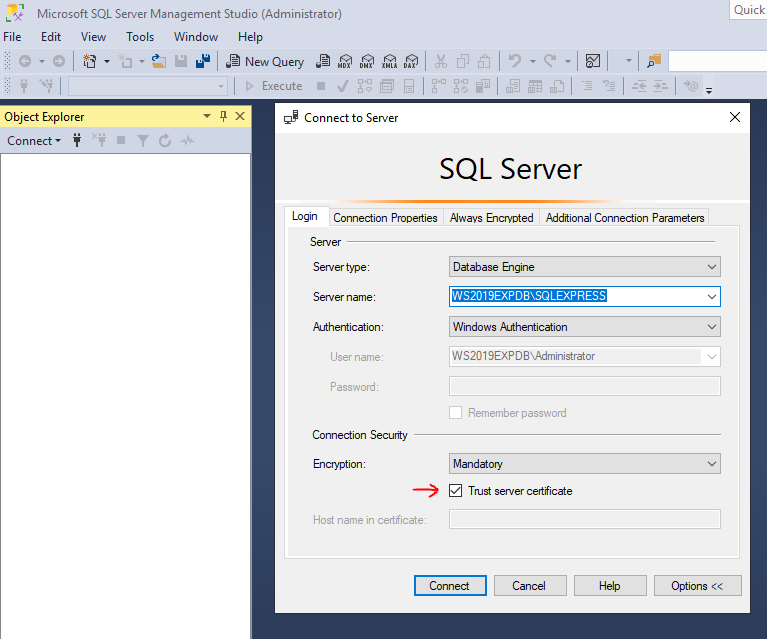
Task: Click the Open File folder icon
Action: pos(158,61)
